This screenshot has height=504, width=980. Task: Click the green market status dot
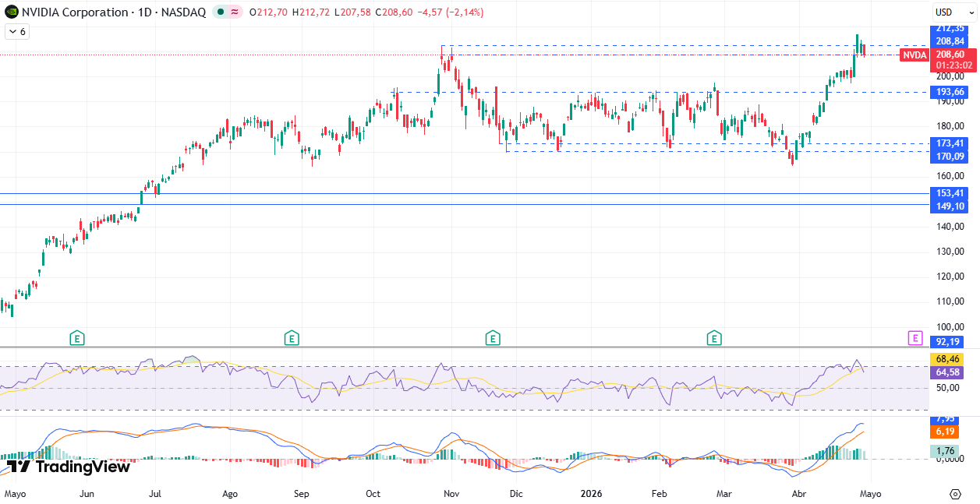click(x=221, y=12)
